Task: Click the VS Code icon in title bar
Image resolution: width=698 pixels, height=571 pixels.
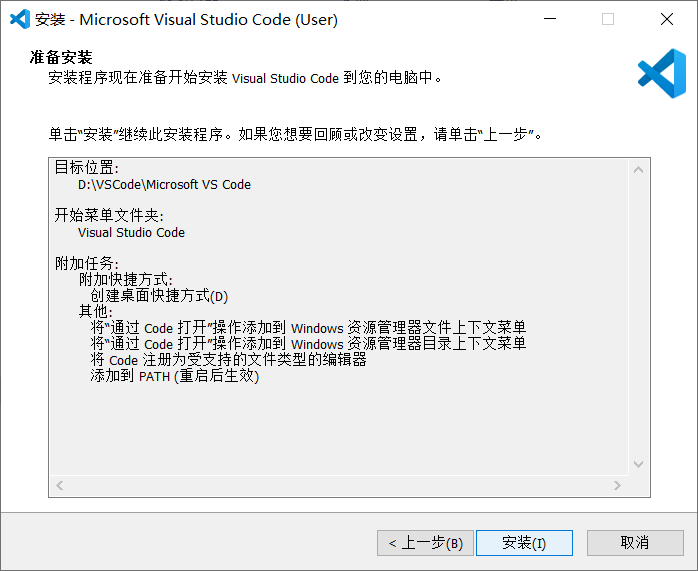Action: click(x=20, y=19)
